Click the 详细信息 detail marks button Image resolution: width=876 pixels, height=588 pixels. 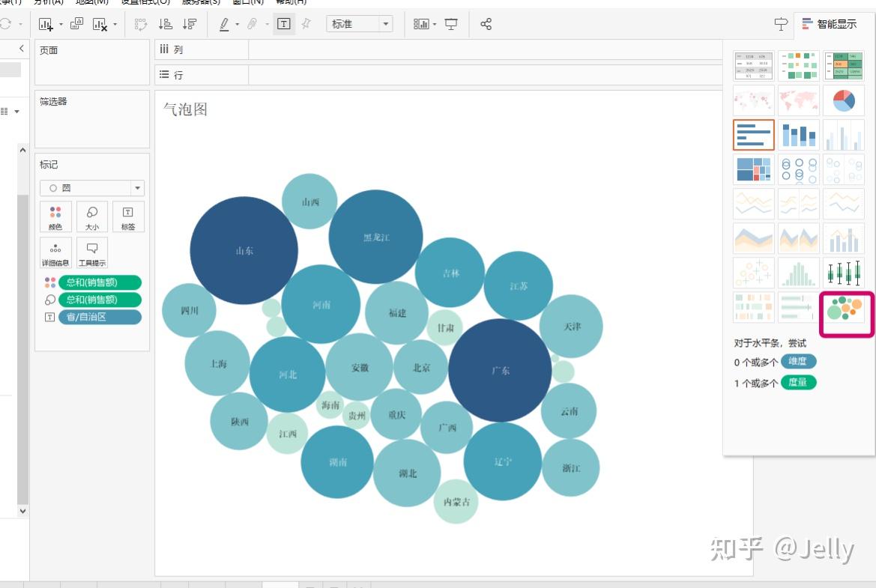coord(56,253)
